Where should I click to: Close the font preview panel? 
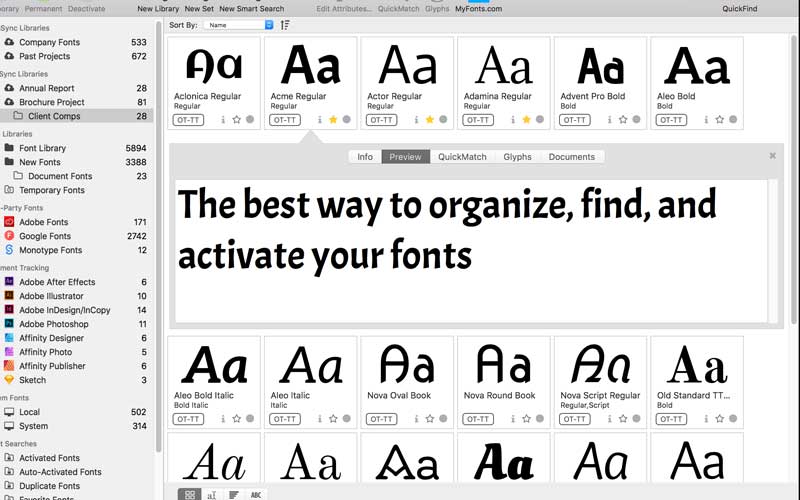pyautogui.click(x=772, y=156)
